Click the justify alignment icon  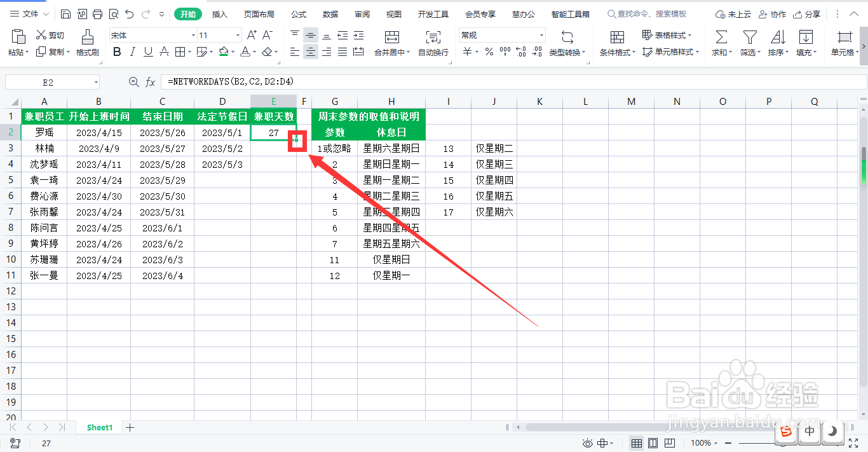click(342, 52)
